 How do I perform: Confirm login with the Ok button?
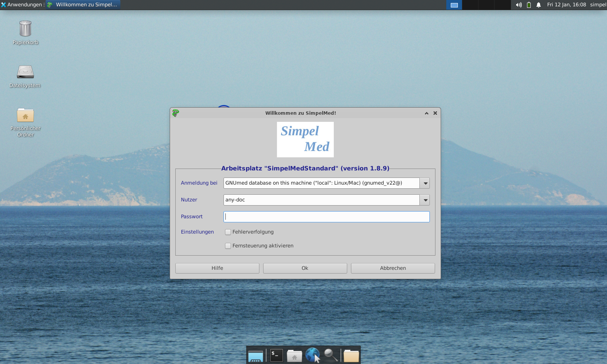click(305, 268)
